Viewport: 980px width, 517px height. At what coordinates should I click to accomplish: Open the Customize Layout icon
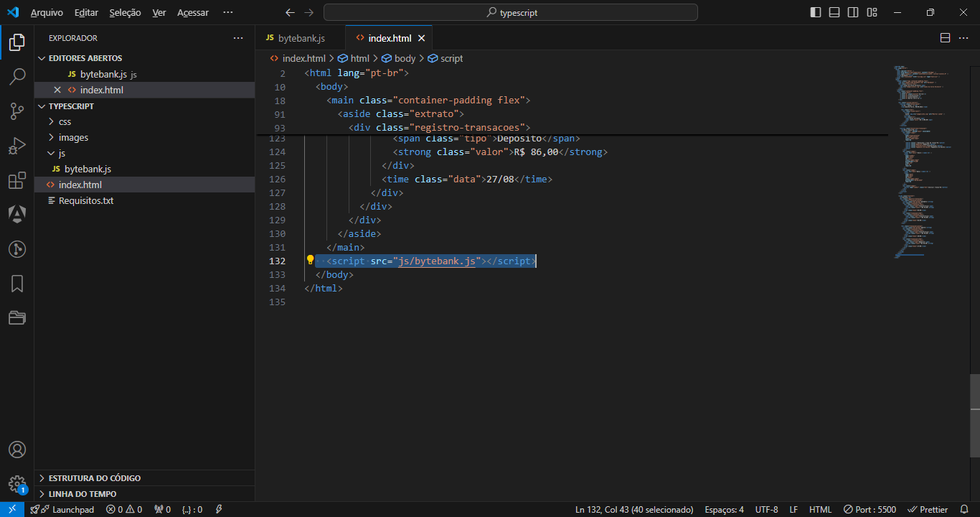tap(872, 12)
